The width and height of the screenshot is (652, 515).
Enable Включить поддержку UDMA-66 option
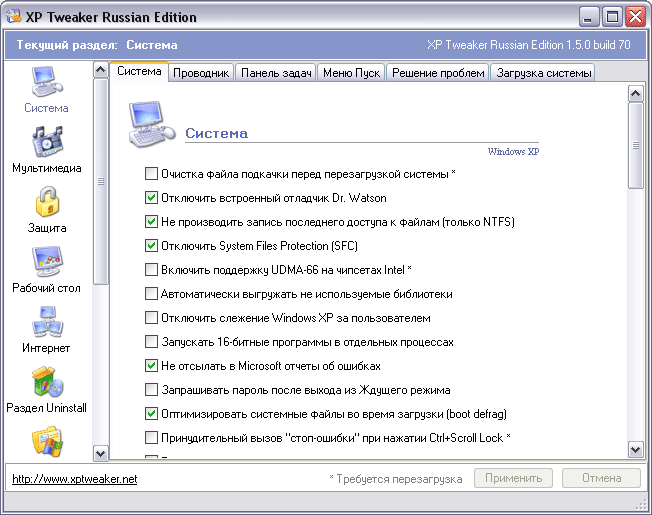pos(152,270)
